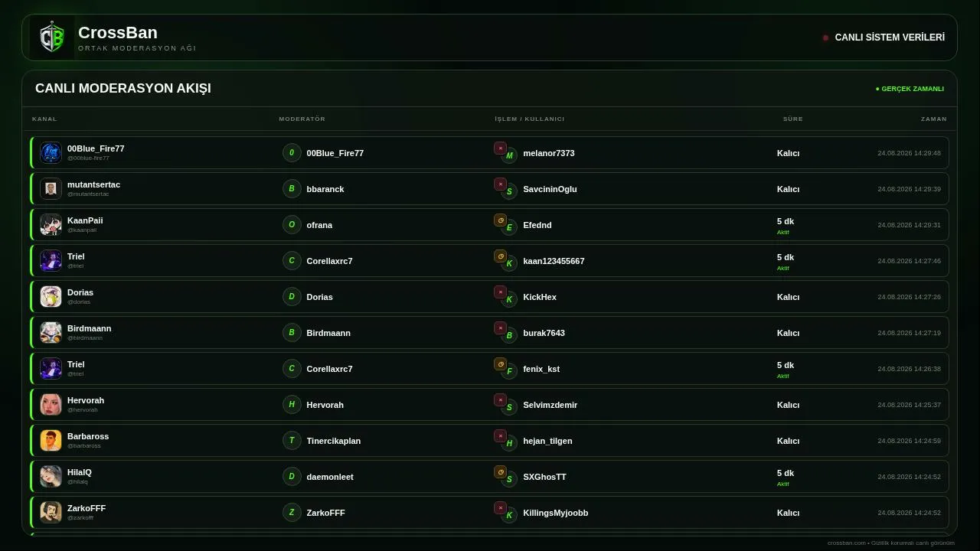Click the CANLI SİSTEM VERİLERİ status indicator
The width and height of the screenshot is (980, 551).
[884, 37]
